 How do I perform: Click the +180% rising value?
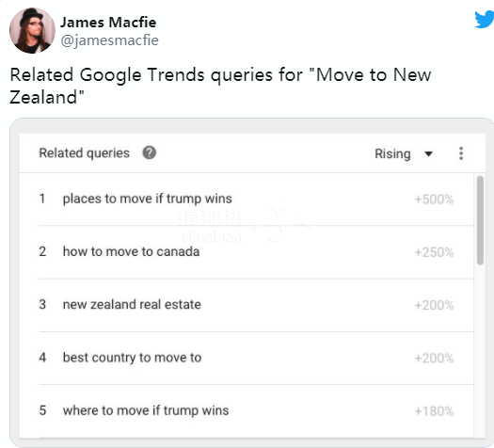(434, 411)
